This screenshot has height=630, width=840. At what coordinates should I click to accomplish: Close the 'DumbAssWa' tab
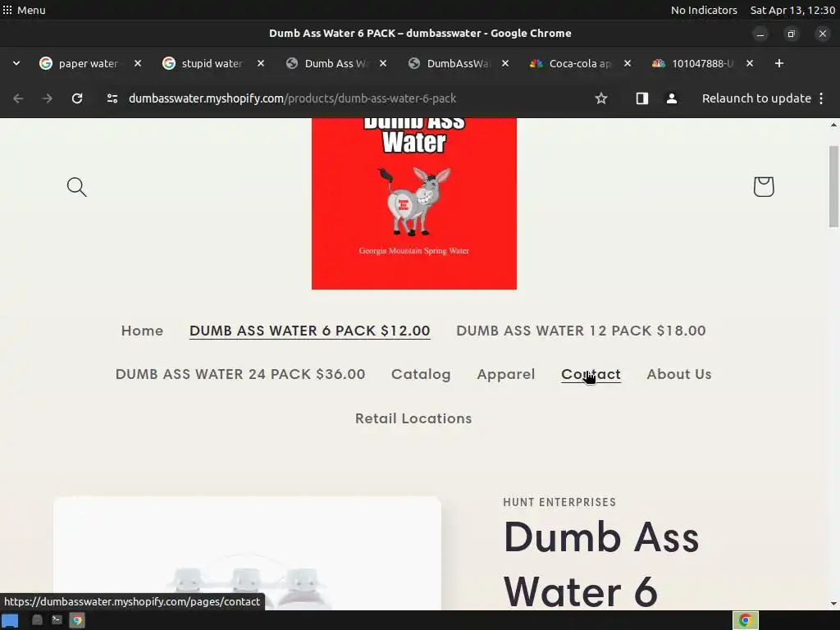(505, 63)
